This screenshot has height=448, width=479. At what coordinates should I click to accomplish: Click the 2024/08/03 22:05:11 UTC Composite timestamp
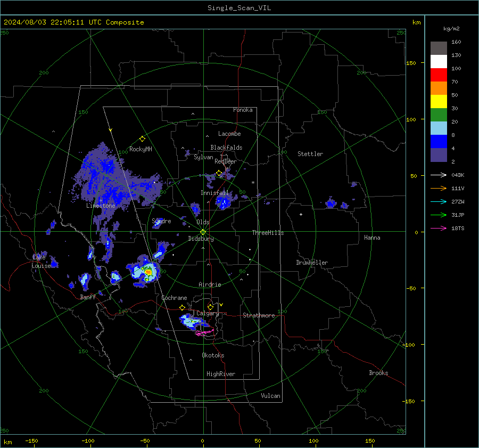click(73, 22)
